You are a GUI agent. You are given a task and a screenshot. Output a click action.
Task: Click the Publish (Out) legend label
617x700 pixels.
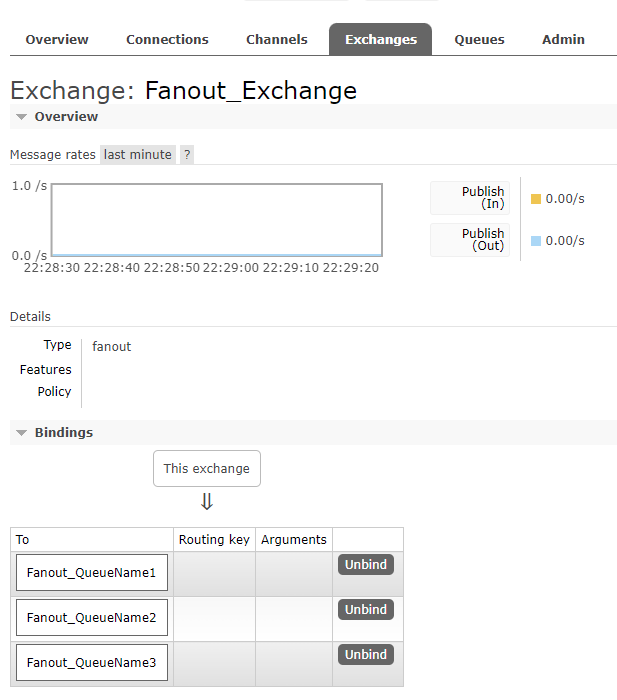point(470,240)
